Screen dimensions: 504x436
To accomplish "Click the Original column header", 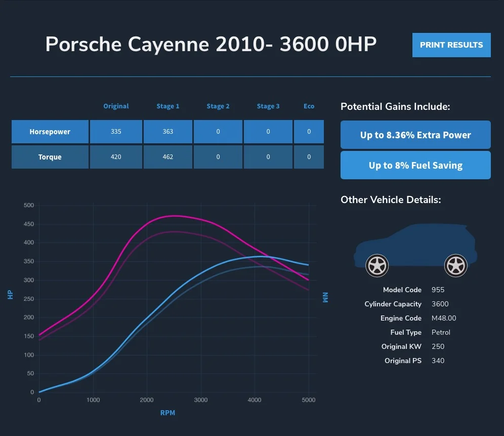I will pos(116,106).
